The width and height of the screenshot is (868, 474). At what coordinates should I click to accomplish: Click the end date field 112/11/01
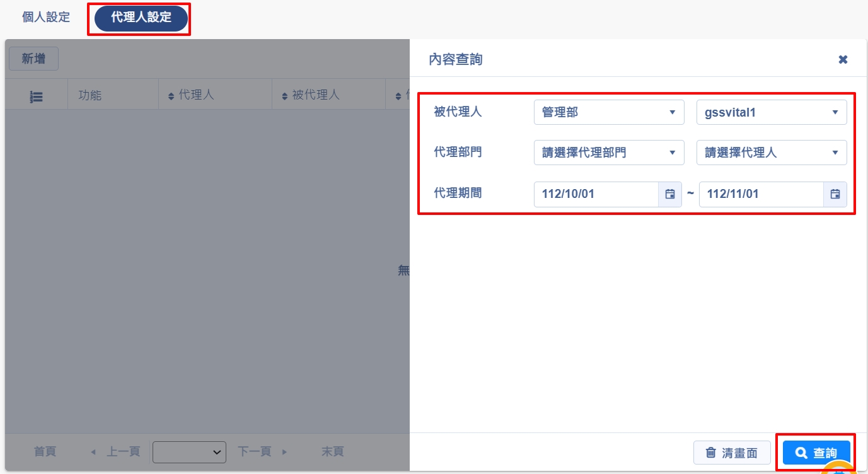760,194
